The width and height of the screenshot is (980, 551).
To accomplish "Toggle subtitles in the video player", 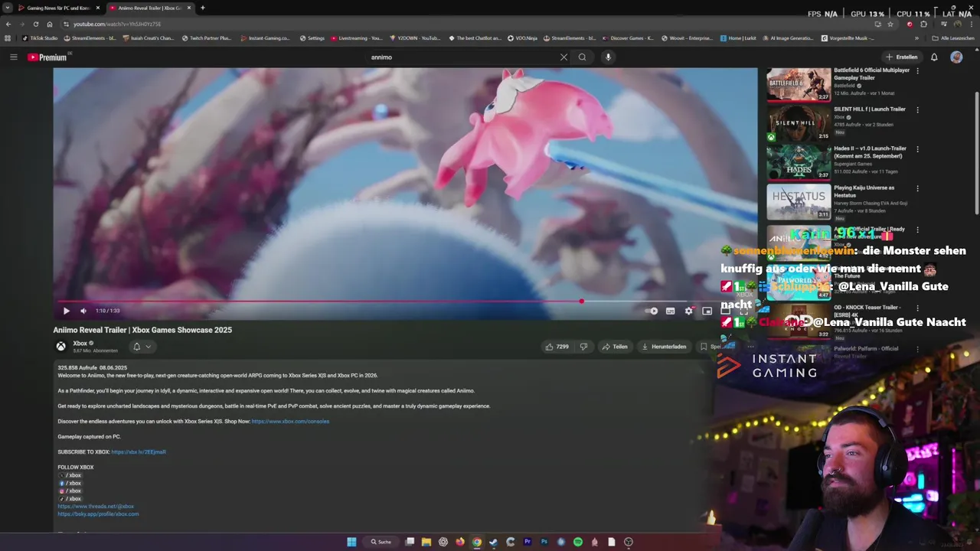I will click(x=670, y=311).
